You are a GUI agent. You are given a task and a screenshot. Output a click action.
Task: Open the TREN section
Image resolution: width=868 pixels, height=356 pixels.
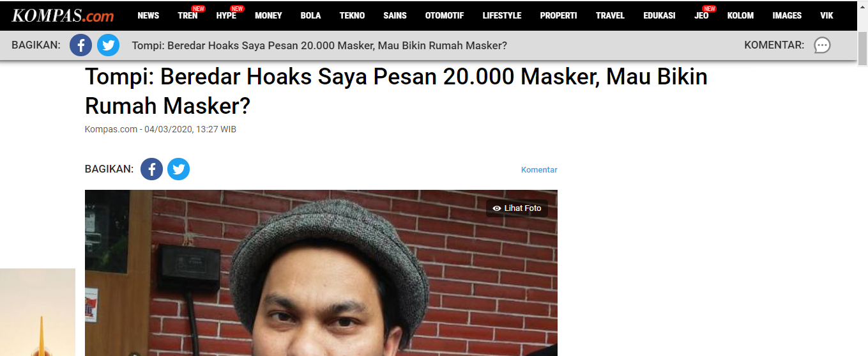point(188,16)
